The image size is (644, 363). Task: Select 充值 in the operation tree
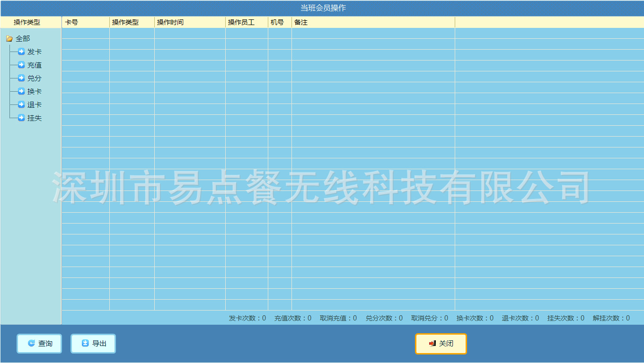coord(35,65)
